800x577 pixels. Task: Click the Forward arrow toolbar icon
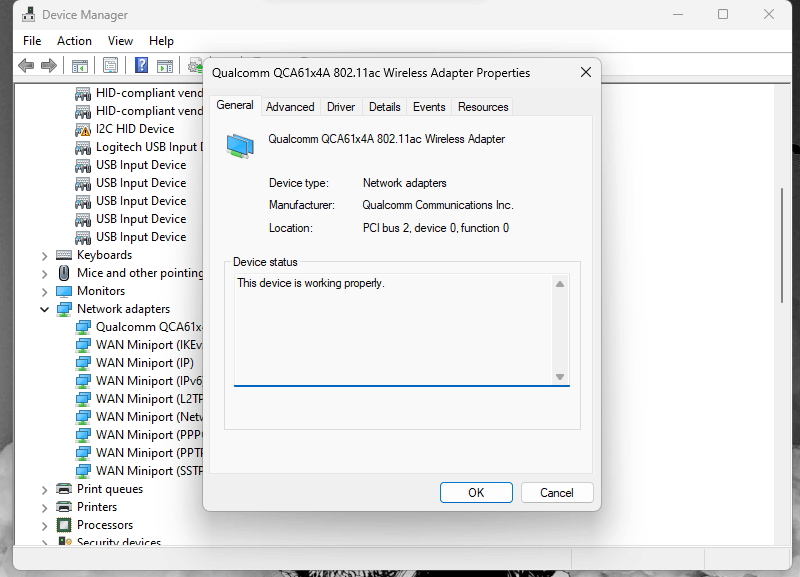coord(48,65)
